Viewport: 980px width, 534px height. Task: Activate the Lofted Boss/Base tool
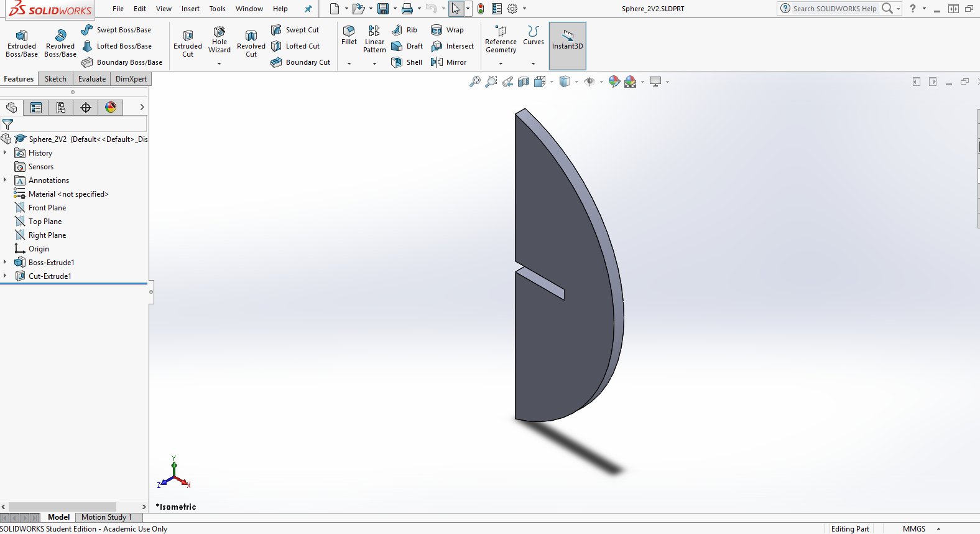116,46
